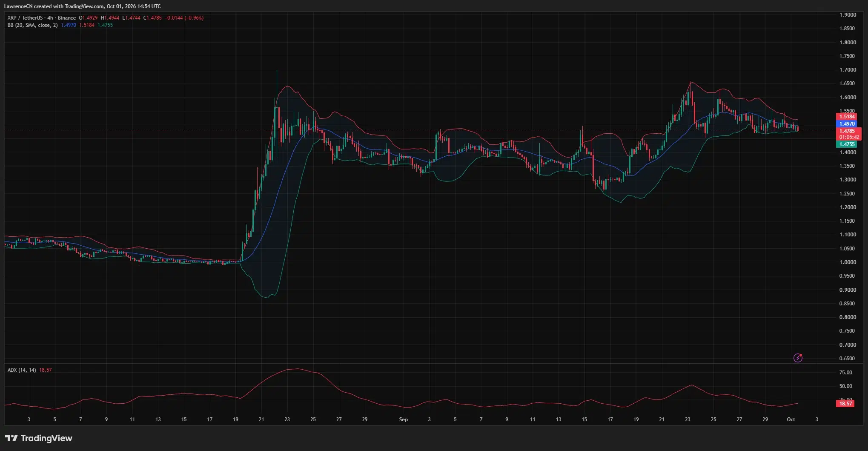Screen dimensions: 868x451
Task: Click the Oct label on the time axis
Action: tap(791, 419)
